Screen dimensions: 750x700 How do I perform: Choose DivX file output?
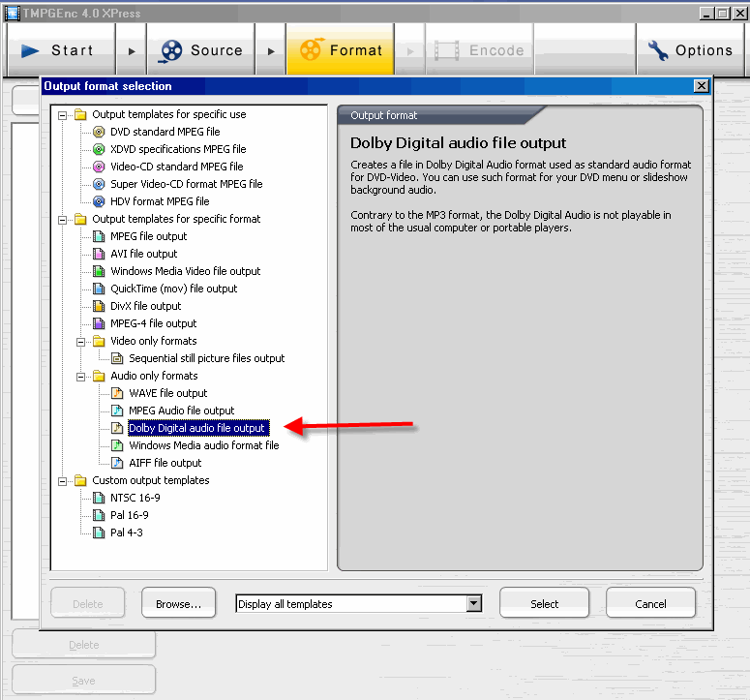click(x=145, y=306)
